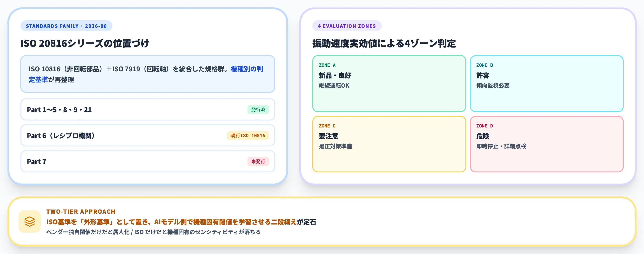
Task: Click the 未発行 status tag
Action: (258, 162)
